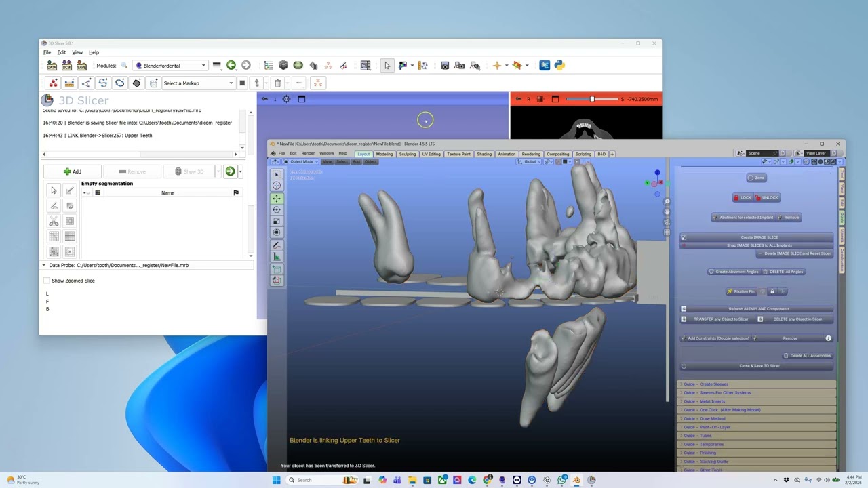
Task: Open Blender's Render menu
Action: tap(308, 154)
